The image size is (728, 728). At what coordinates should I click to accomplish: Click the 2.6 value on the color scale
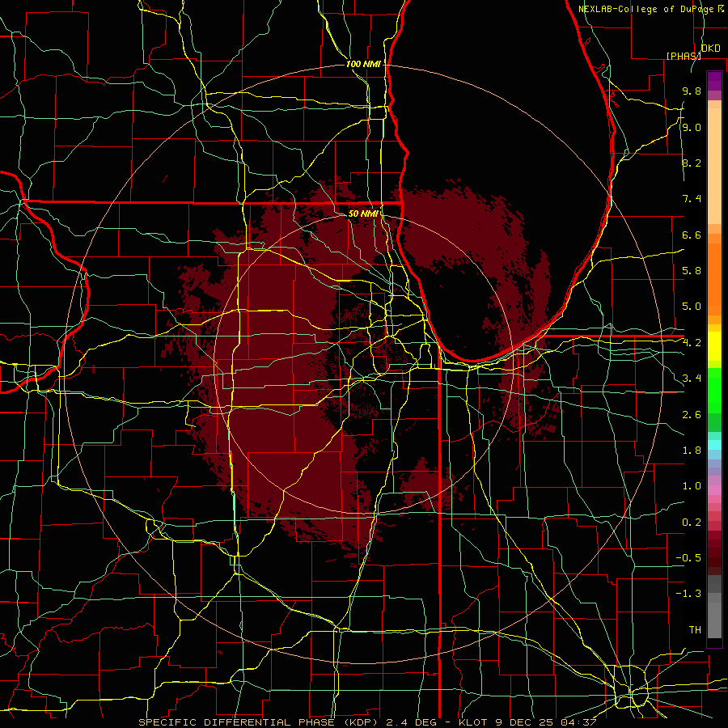pos(692,415)
